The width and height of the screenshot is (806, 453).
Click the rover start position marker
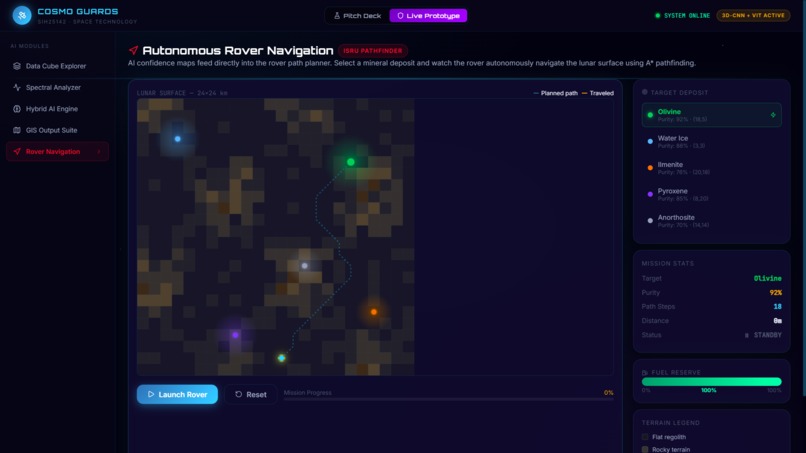tap(281, 358)
